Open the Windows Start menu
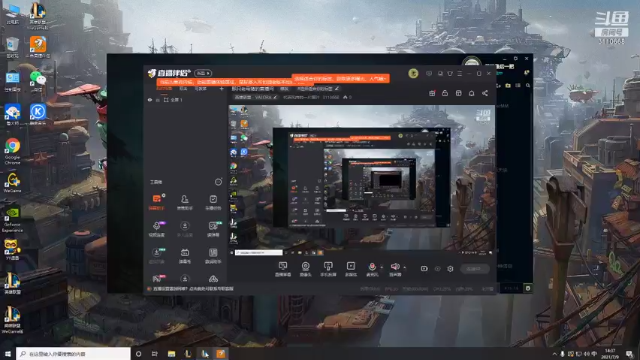This screenshot has width=640, height=360. click(x=7, y=354)
